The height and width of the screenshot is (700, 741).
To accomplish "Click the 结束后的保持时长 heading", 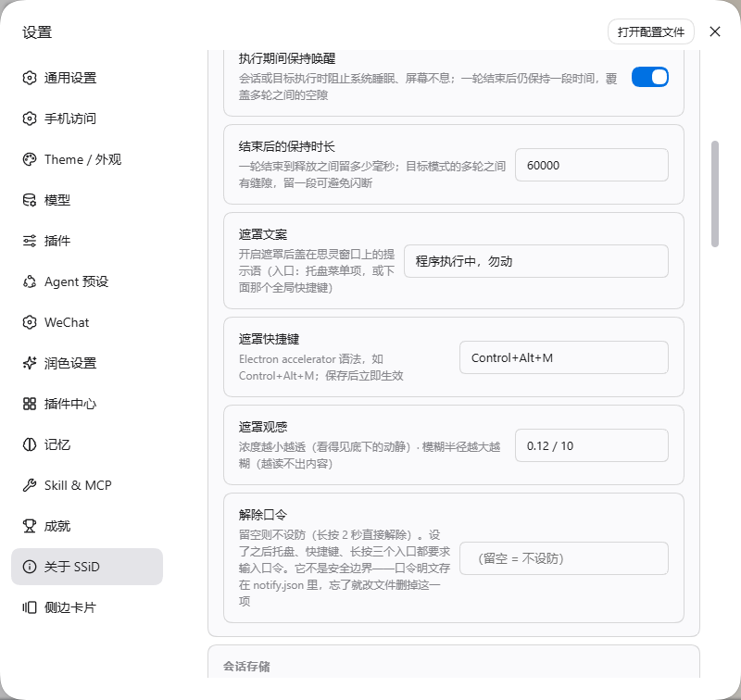I will point(287,146).
